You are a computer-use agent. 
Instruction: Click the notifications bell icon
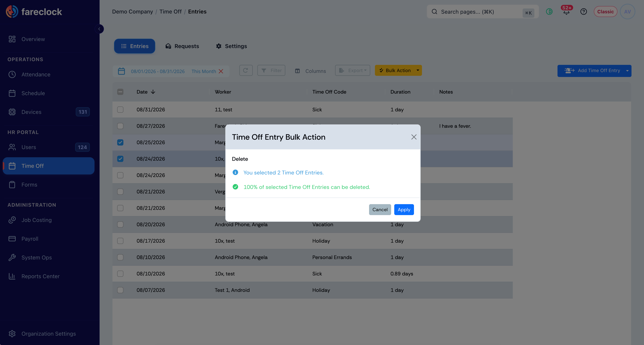pos(566,12)
